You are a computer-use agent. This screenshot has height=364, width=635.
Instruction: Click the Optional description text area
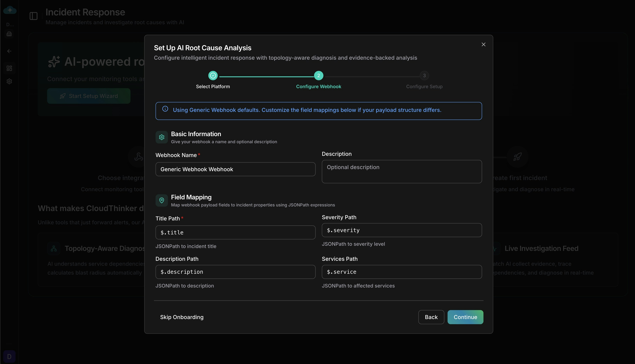click(401, 172)
